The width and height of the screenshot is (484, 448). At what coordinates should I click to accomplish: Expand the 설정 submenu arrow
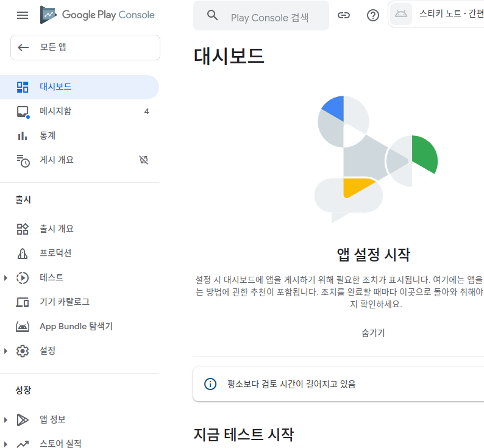(x=5, y=351)
